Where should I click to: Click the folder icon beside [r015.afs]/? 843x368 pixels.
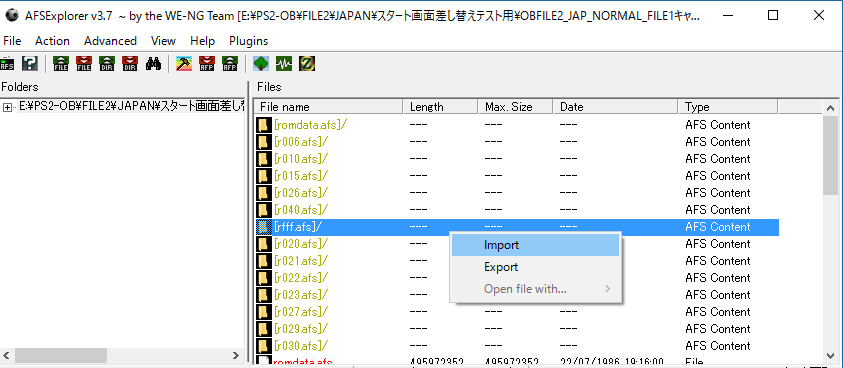click(264, 176)
